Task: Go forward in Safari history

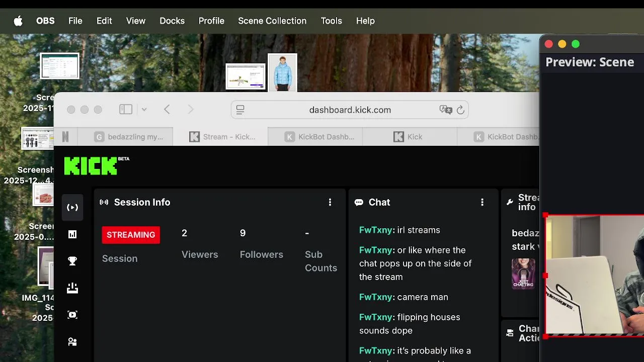Action: (x=190, y=110)
